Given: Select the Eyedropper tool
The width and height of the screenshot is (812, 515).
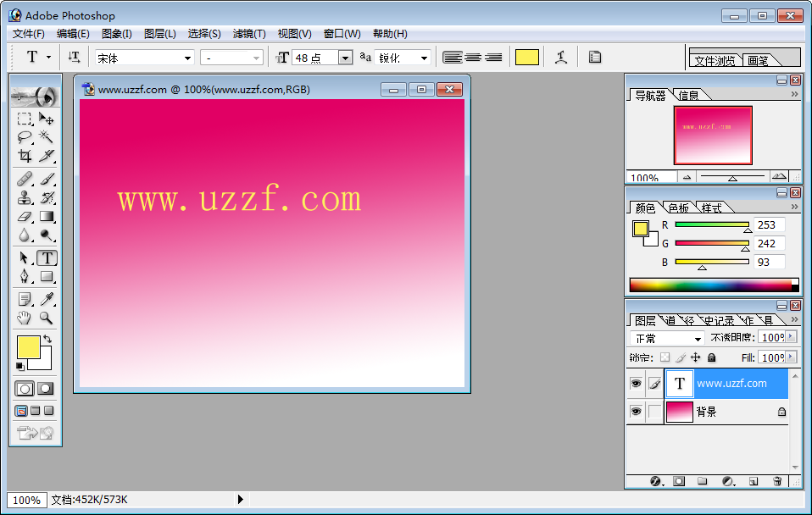Looking at the screenshot, I should [x=47, y=299].
